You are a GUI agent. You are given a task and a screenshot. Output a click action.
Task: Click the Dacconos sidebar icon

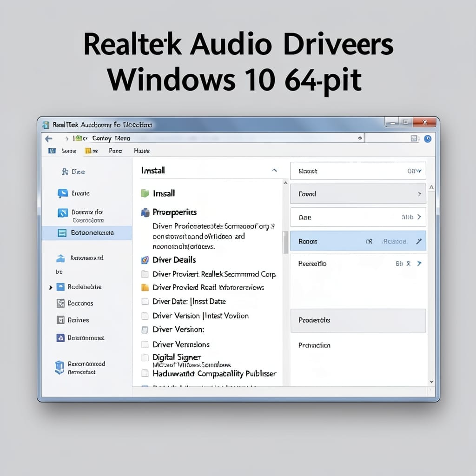pos(60,303)
